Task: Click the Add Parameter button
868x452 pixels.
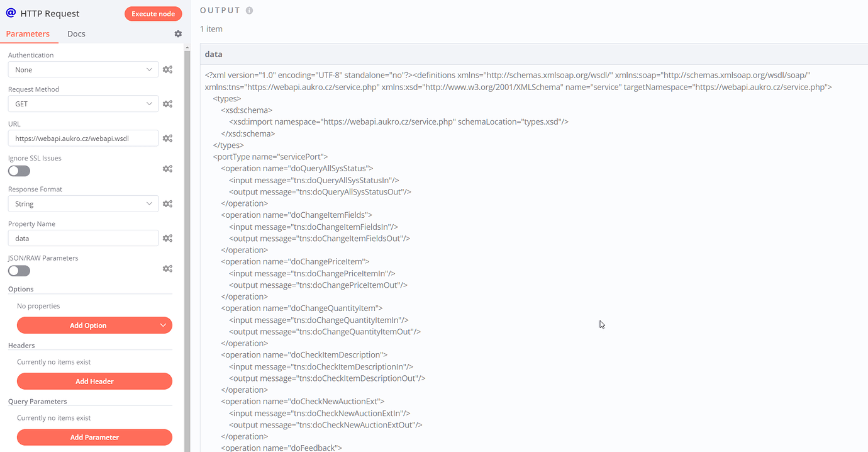Action: click(x=94, y=437)
